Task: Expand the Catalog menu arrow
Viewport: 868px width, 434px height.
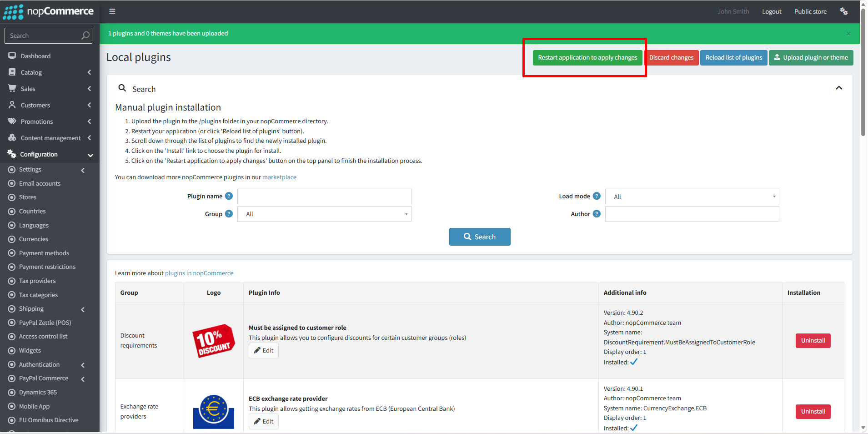Action: pos(90,72)
